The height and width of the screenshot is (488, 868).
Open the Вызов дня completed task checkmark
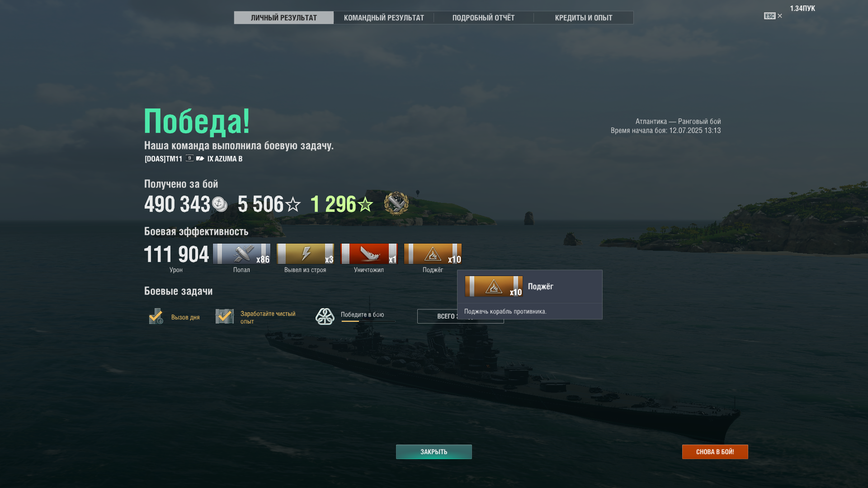156,316
